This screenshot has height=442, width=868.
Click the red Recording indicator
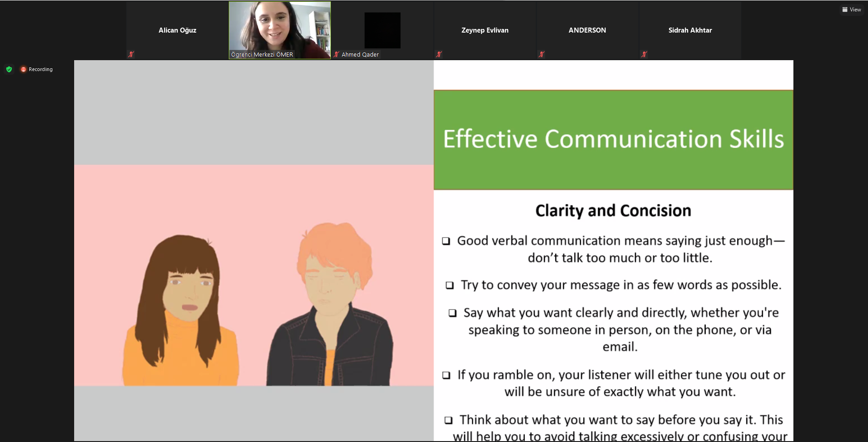pos(36,69)
